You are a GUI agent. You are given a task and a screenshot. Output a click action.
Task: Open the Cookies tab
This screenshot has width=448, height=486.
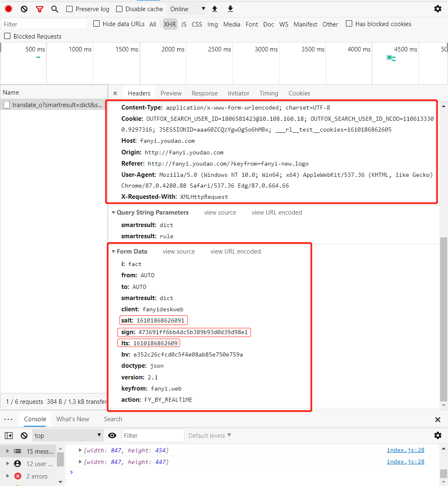299,93
